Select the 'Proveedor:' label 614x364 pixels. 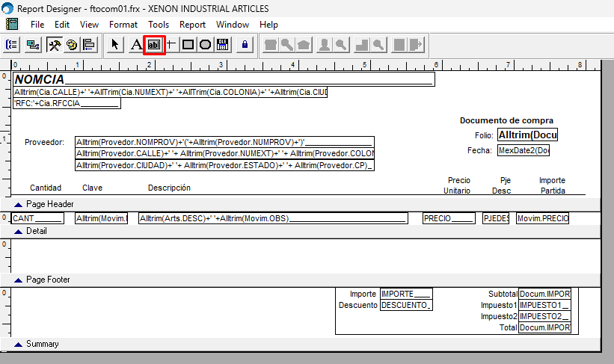tap(44, 142)
